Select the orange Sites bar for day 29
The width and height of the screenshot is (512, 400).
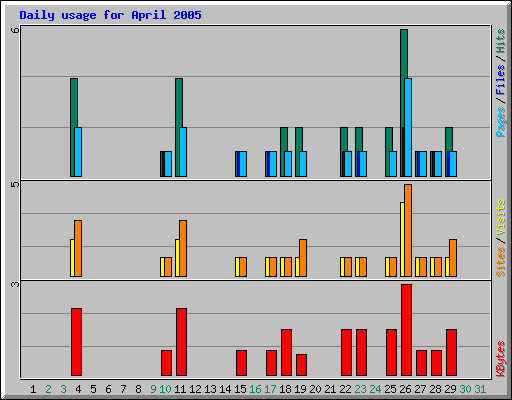click(453, 258)
